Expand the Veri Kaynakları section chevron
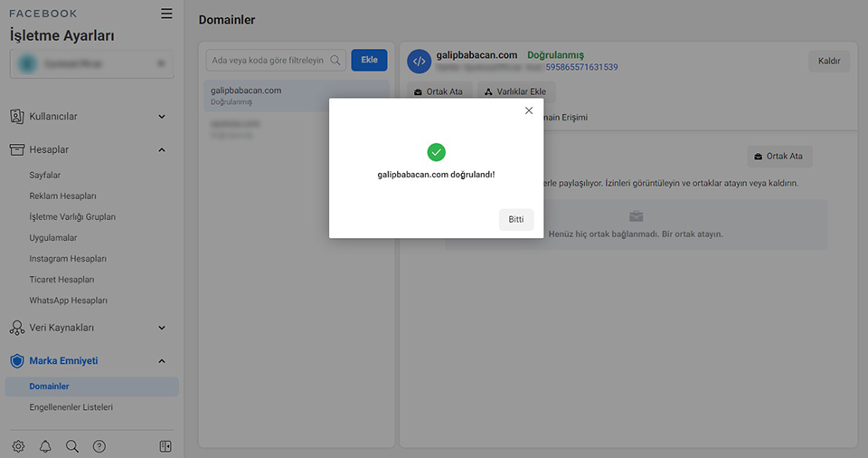The image size is (868, 458). point(162,328)
